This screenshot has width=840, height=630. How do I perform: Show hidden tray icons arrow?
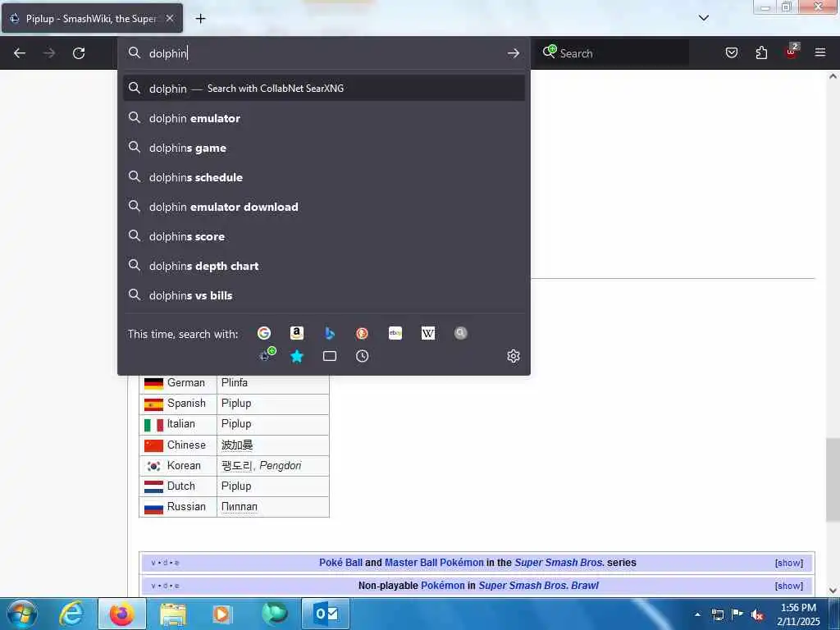pos(697,614)
